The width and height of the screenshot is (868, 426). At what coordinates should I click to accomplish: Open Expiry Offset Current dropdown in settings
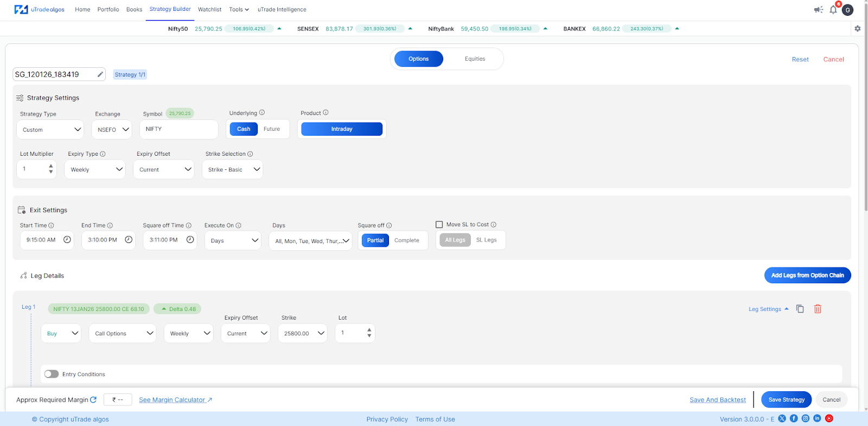164,169
